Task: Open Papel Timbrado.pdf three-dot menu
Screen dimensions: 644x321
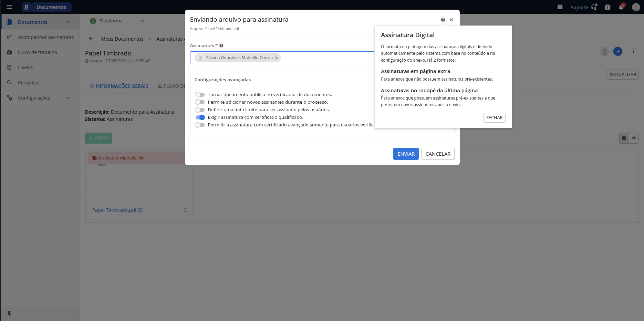Action: 185,210
